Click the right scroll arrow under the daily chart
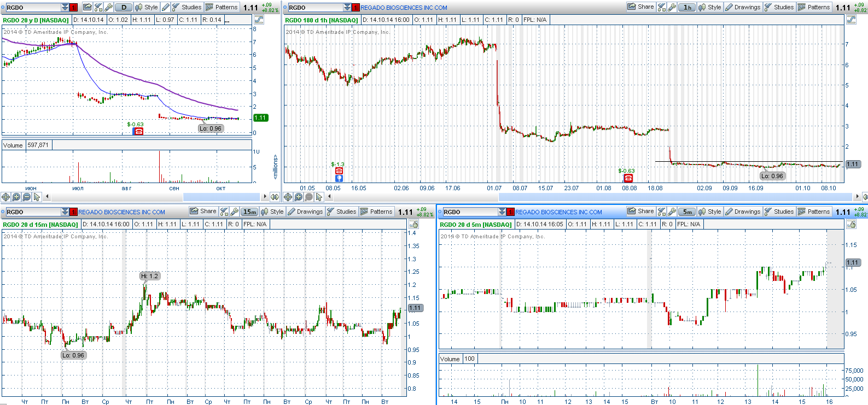The height and width of the screenshot is (405, 868). (x=265, y=197)
